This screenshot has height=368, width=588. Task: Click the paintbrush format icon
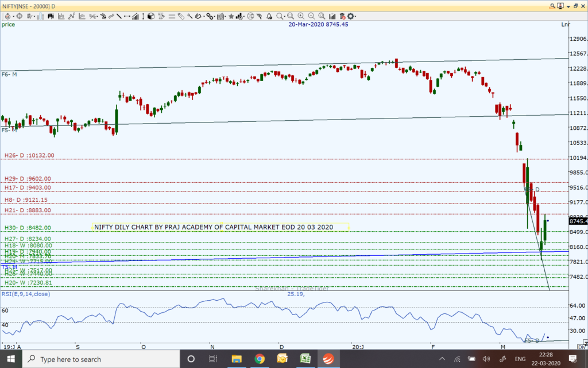coord(190,16)
